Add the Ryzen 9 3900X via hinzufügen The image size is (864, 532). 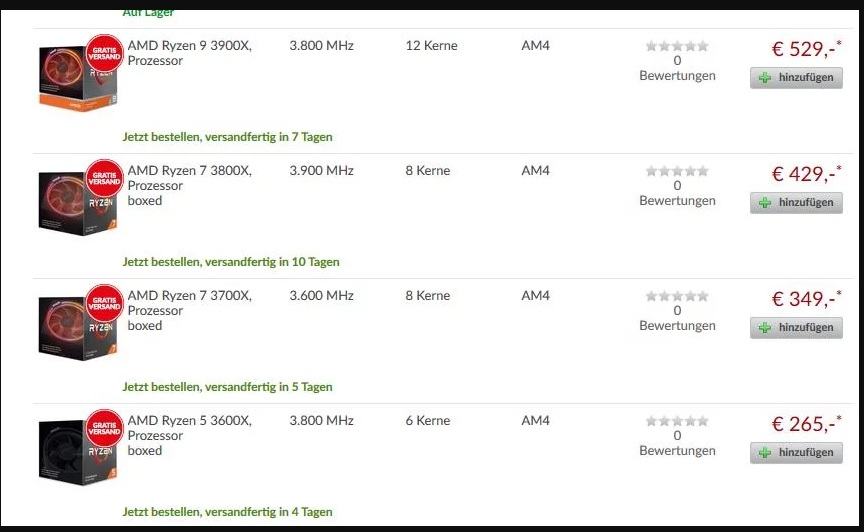tap(796, 78)
